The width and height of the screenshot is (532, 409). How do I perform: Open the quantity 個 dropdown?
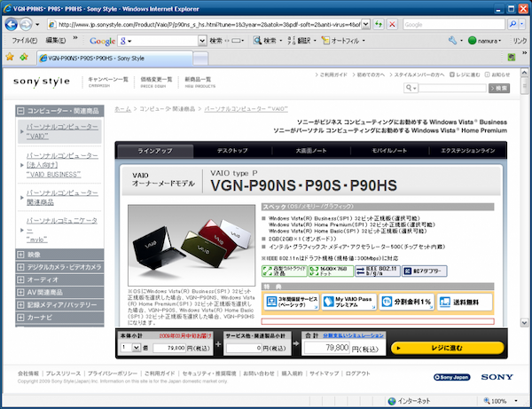coord(137,348)
